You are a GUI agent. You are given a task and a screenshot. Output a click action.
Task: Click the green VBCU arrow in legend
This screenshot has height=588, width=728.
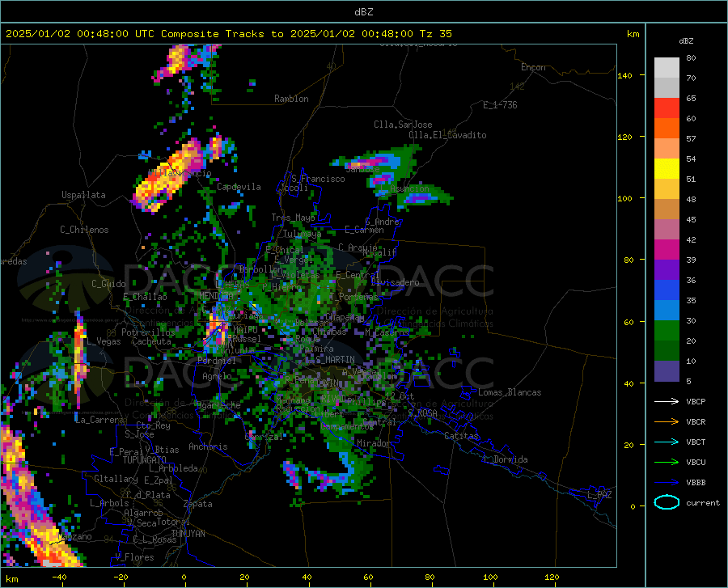click(x=667, y=463)
